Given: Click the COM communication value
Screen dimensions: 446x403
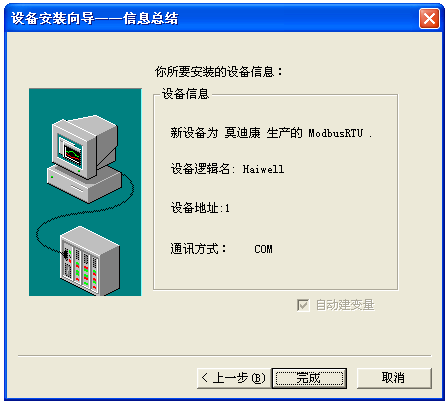Looking at the screenshot, I should [263, 249].
